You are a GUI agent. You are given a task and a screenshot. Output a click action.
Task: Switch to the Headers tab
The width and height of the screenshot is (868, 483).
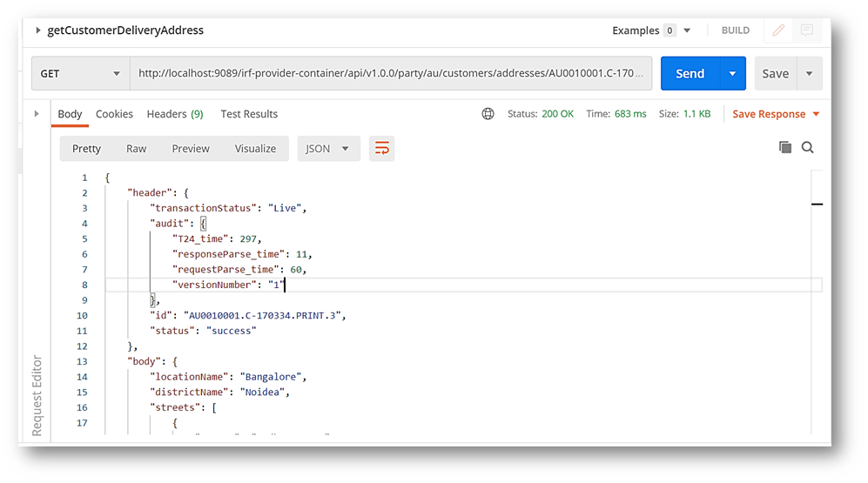click(x=174, y=114)
